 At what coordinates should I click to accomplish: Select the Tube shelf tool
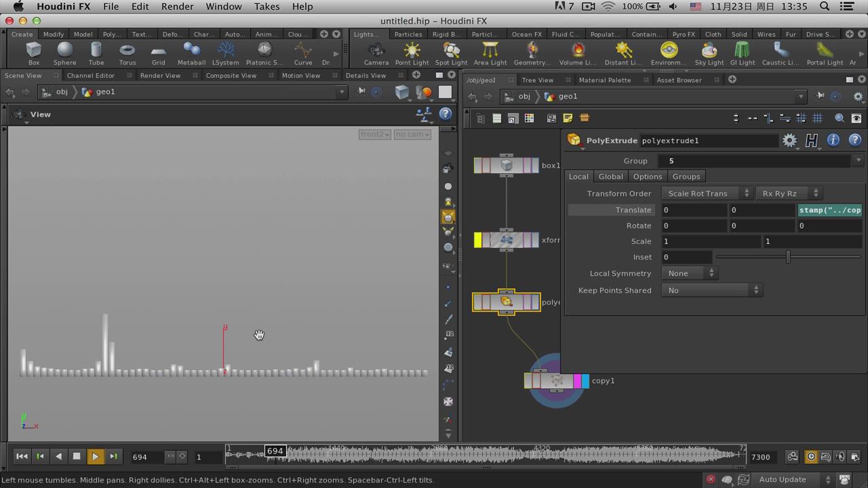tap(96, 54)
